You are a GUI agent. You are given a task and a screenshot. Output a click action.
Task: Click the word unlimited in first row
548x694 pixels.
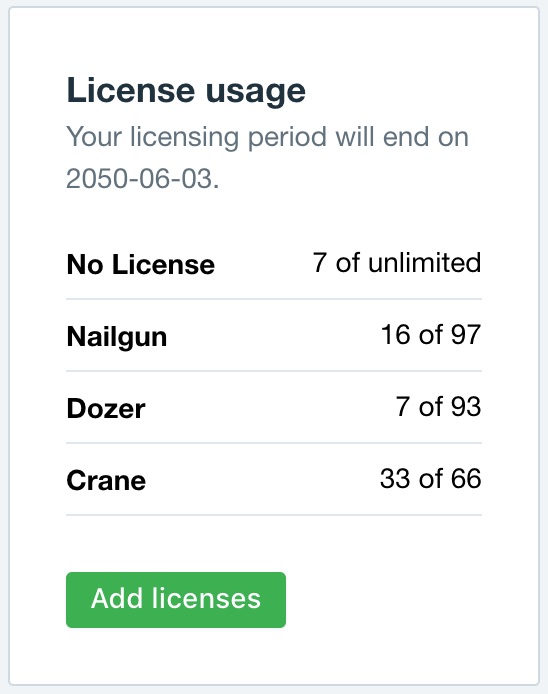pyautogui.click(x=424, y=262)
